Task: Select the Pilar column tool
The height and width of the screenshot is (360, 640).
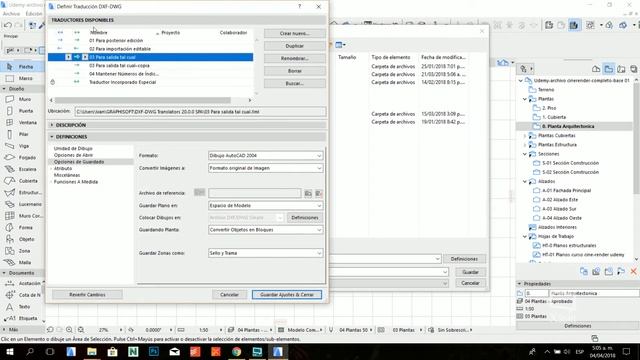Action: 22,134
